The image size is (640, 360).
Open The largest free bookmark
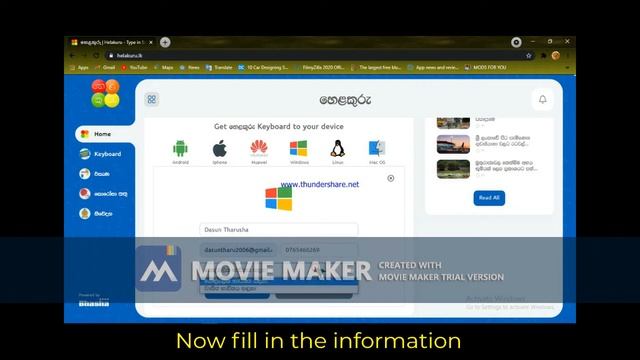(x=376, y=67)
